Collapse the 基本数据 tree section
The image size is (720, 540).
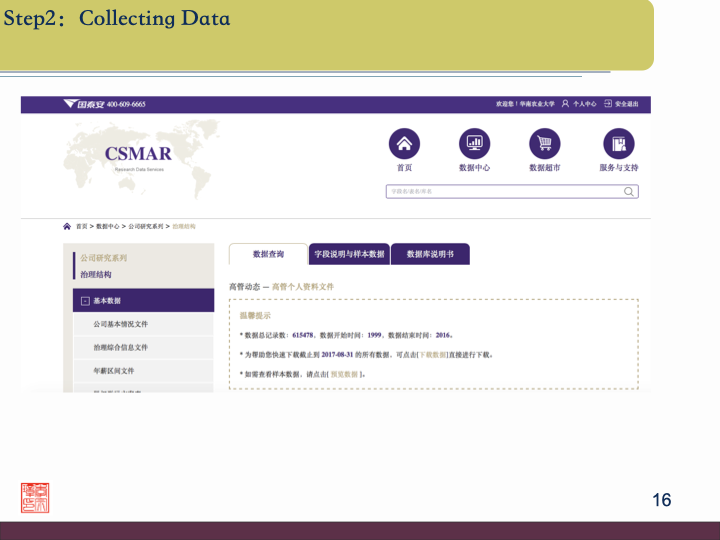tap(85, 301)
